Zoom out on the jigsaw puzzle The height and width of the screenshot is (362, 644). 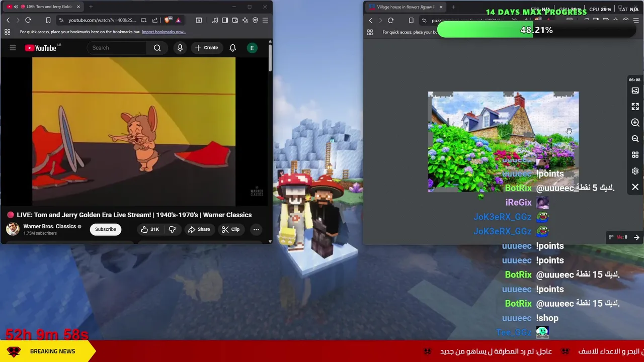pyautogui.click(x=635, y=139)
